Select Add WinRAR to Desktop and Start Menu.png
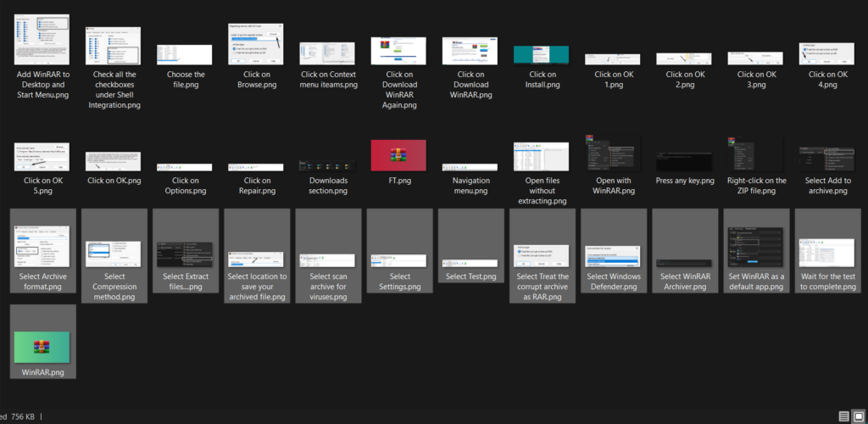 42,39
